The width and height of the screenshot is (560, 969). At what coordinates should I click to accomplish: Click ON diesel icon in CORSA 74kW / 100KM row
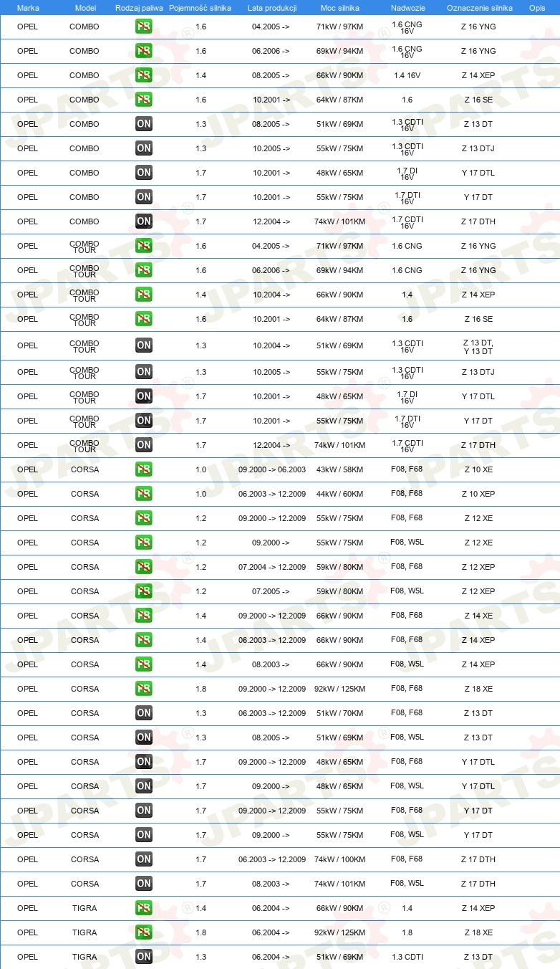click(x=143, y=859)
